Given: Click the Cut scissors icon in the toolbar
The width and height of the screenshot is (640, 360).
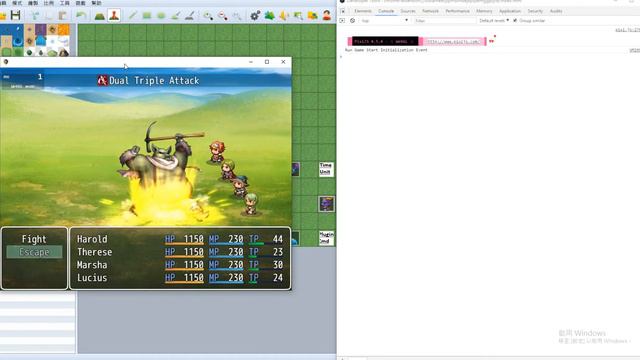Looking at the screenshot, I should click(x=36, y=16).
